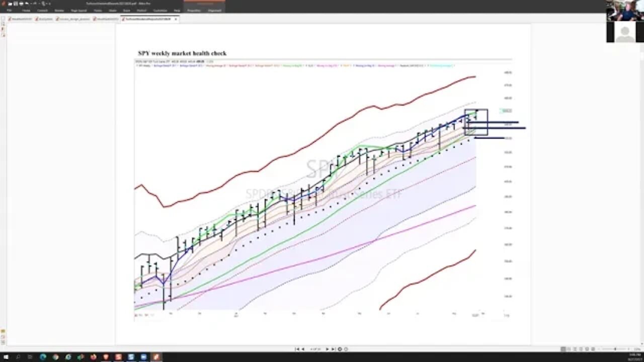Image resolution: width=644 pixels, height=362 pixels.
Task: Open the Convert ribbon tab
Action: point(42,10)
